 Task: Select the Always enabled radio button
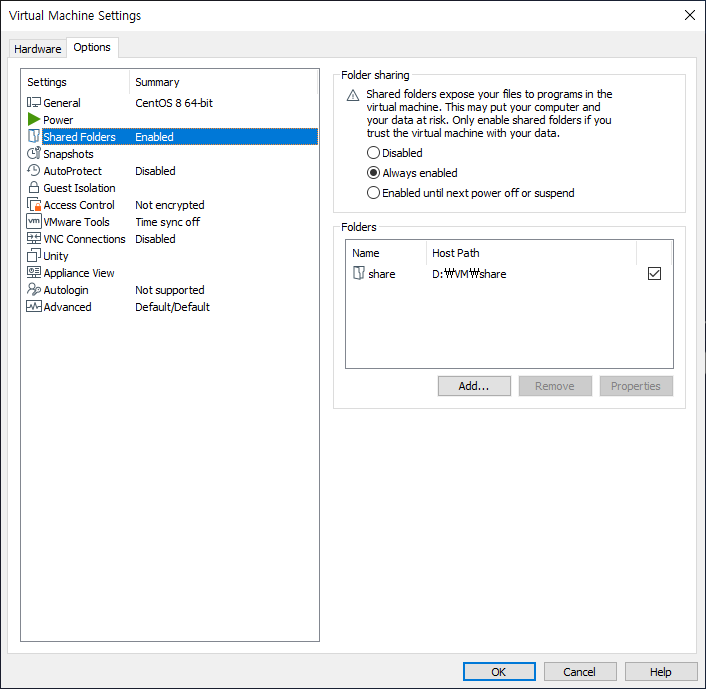coord(373,172)
